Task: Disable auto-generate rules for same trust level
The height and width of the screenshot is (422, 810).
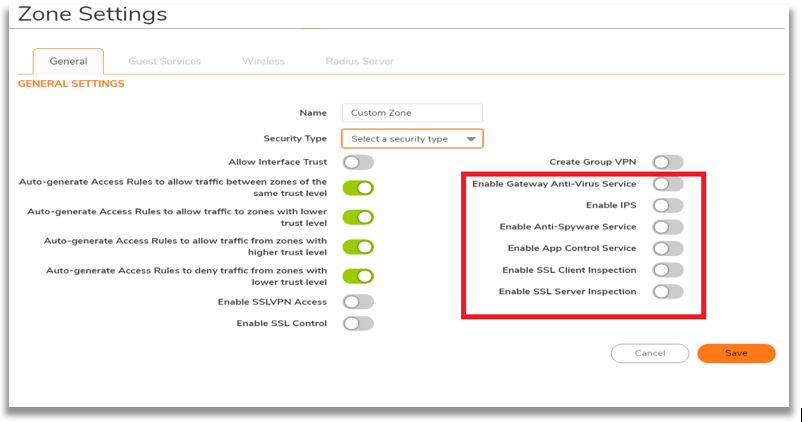Action: click(358, 188)
